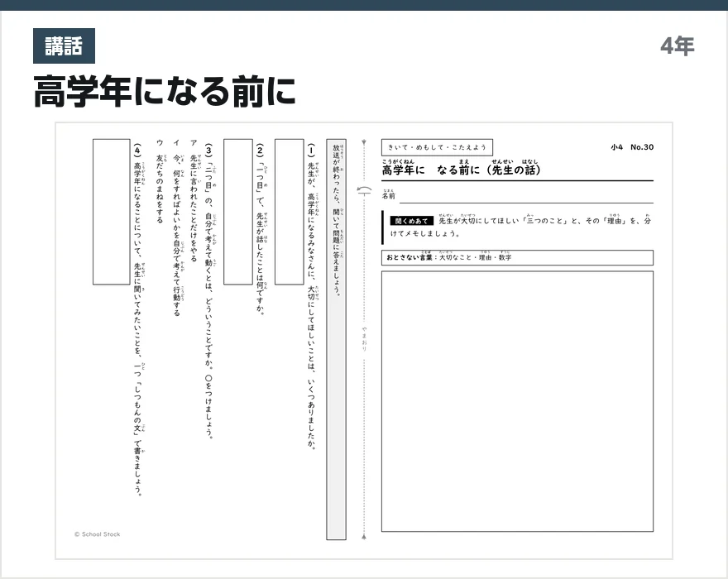Open the worksheet preview thumbnail
Screen dimensions: 728x579
point(364,341)
